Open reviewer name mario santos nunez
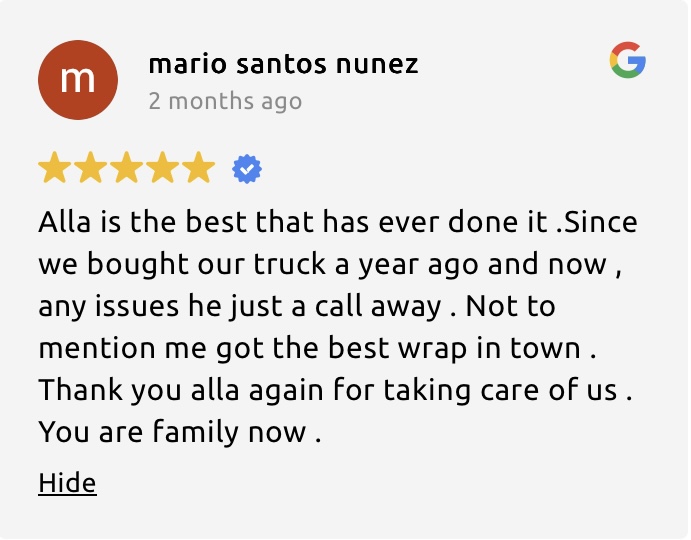Screen dimensions: 691x540 pyautogui.click(x=283, y=63)
